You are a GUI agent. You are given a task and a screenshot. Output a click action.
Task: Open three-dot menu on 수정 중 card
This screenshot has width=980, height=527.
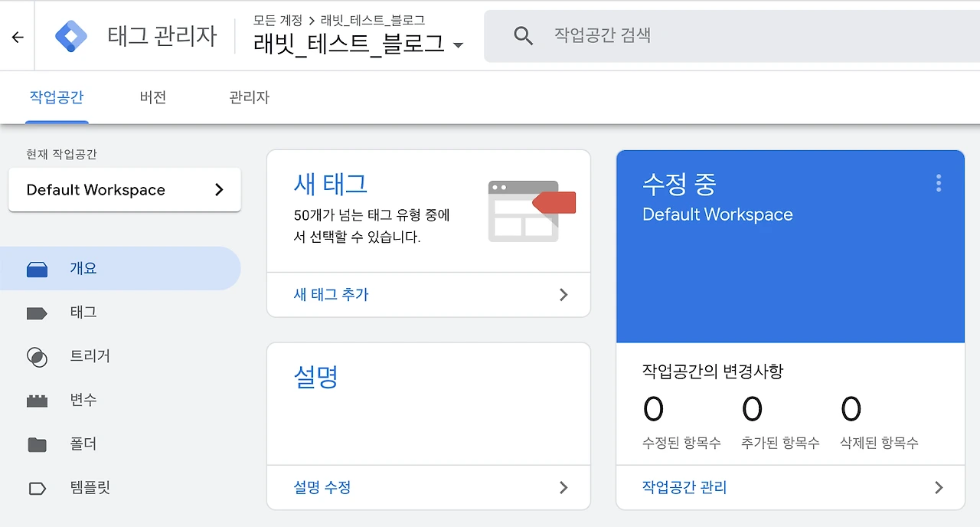coord(938,183)
